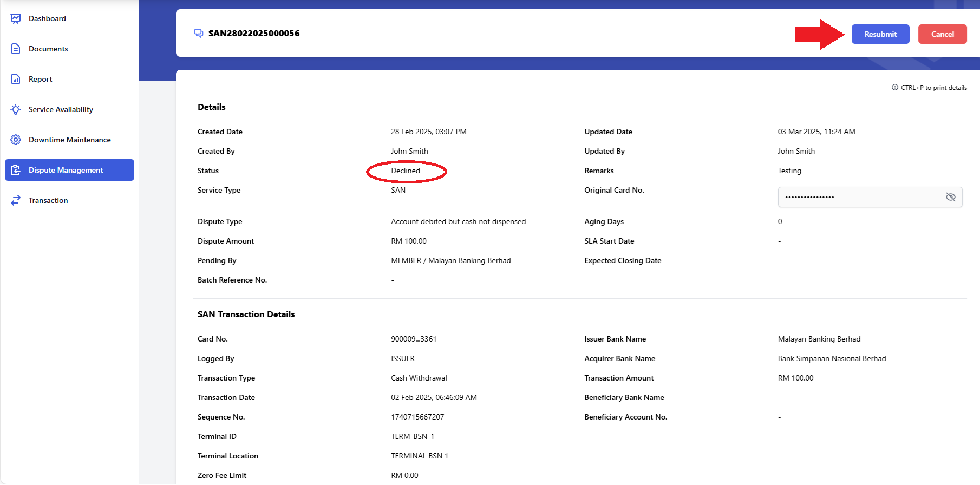Image resolution: width=980 pixels, height=485 pixels.
Task: Click the Aging Days value 0
Action: [780, 221]
